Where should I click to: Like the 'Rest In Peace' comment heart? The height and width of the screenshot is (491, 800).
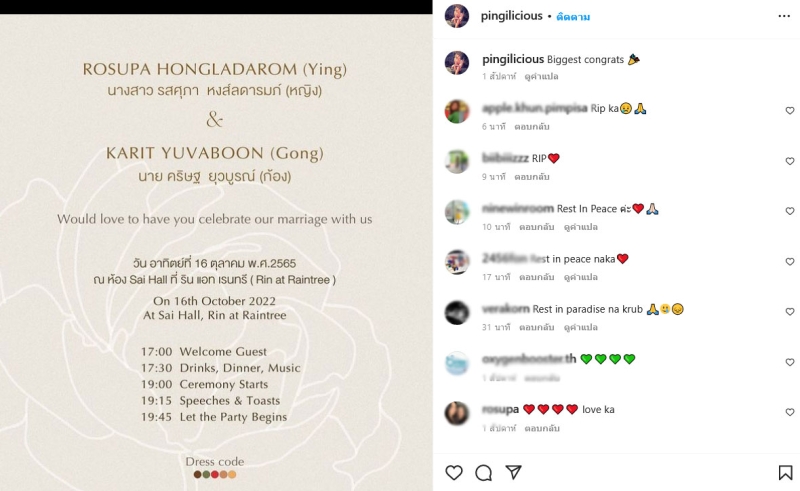[x=790, y=211]
